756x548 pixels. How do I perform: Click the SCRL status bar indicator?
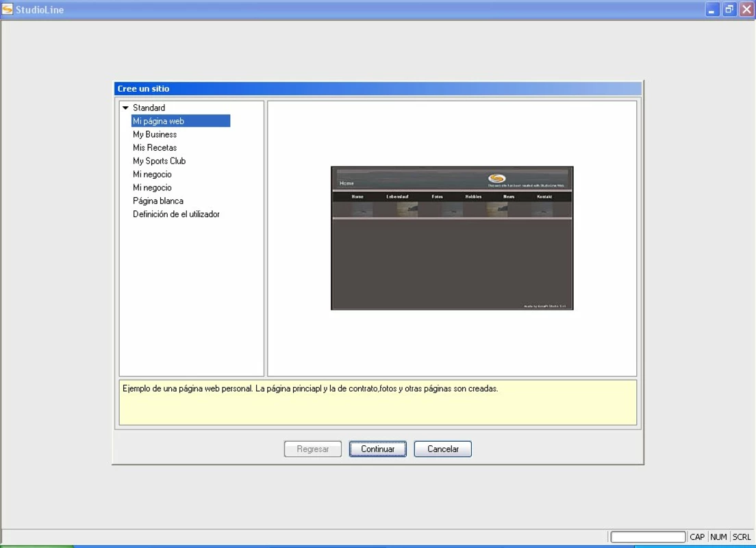pos(742,537)
